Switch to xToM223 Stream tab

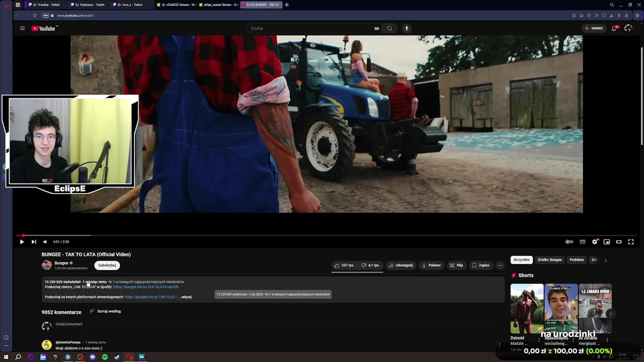pyautogui.click(x=176, y=5)
